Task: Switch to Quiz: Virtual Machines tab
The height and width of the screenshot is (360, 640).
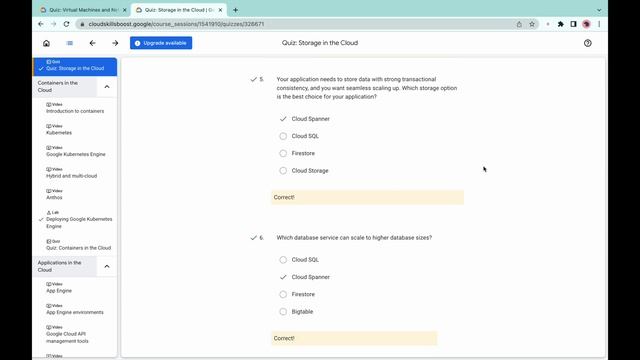Action: coord(83,10)
